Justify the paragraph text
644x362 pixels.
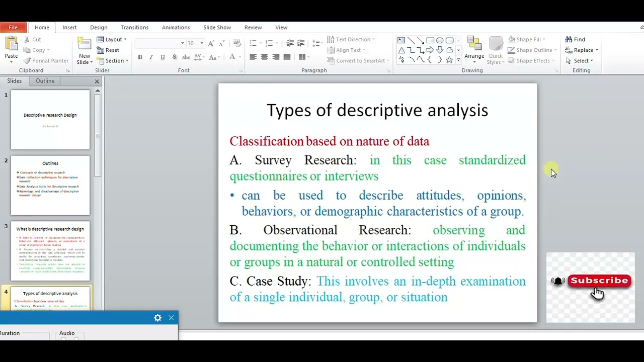287,57
